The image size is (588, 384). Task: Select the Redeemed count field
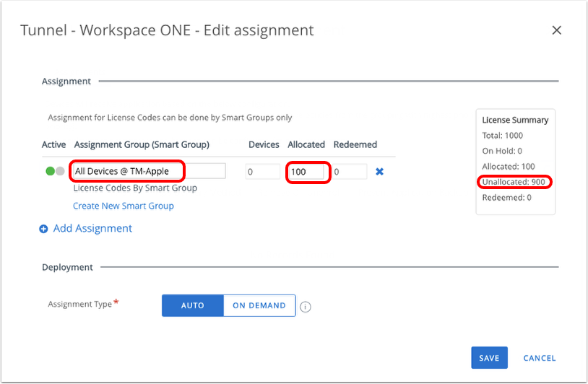pos(350,172)
